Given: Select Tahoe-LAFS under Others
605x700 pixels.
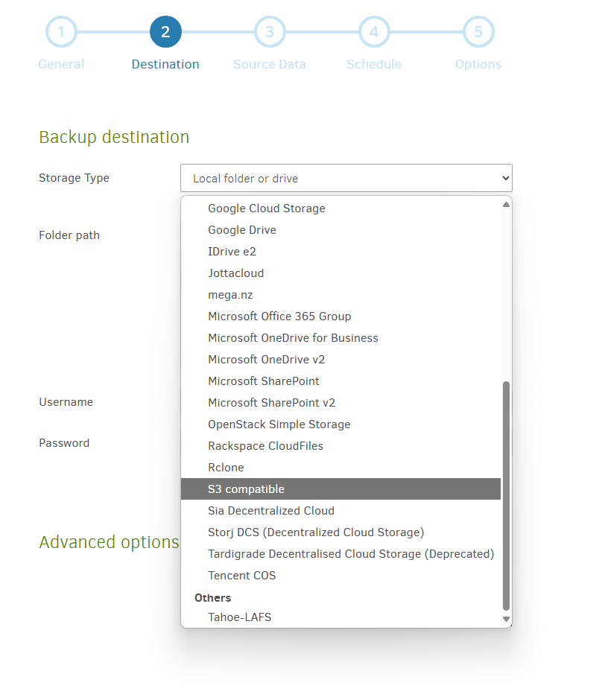Looking at the screenshot, I should coord(240,617).
